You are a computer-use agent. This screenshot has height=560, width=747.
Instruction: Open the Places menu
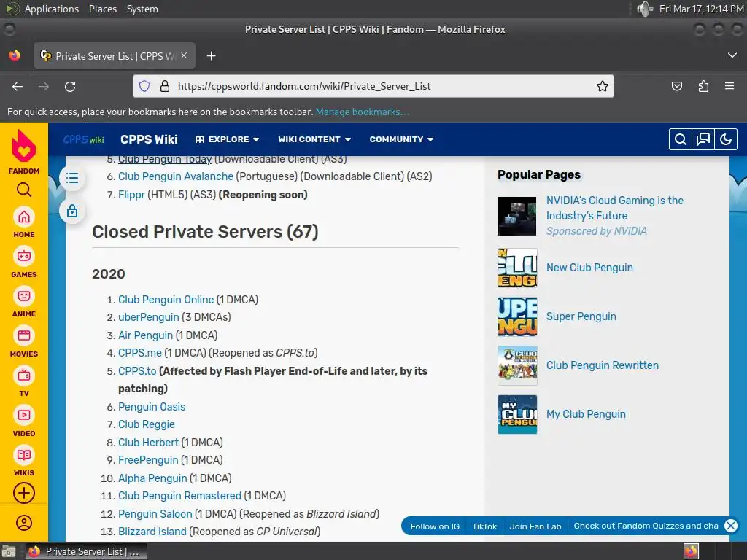click(x=103, y=9)
